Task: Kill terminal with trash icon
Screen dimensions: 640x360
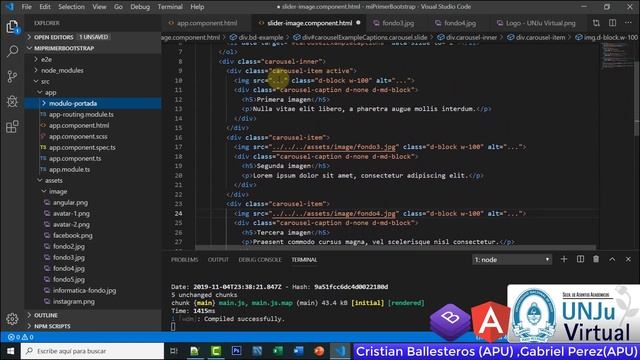Action: click(x=596, y=259)
